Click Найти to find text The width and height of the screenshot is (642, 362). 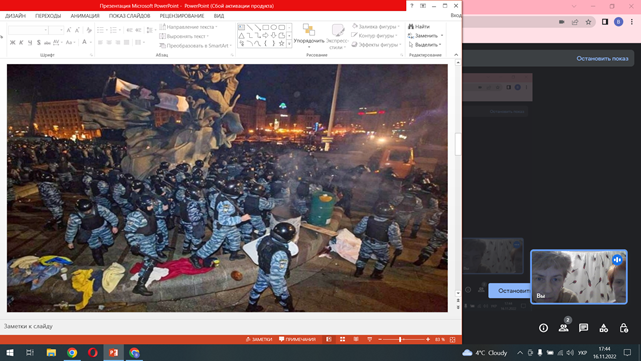[419, 27]
